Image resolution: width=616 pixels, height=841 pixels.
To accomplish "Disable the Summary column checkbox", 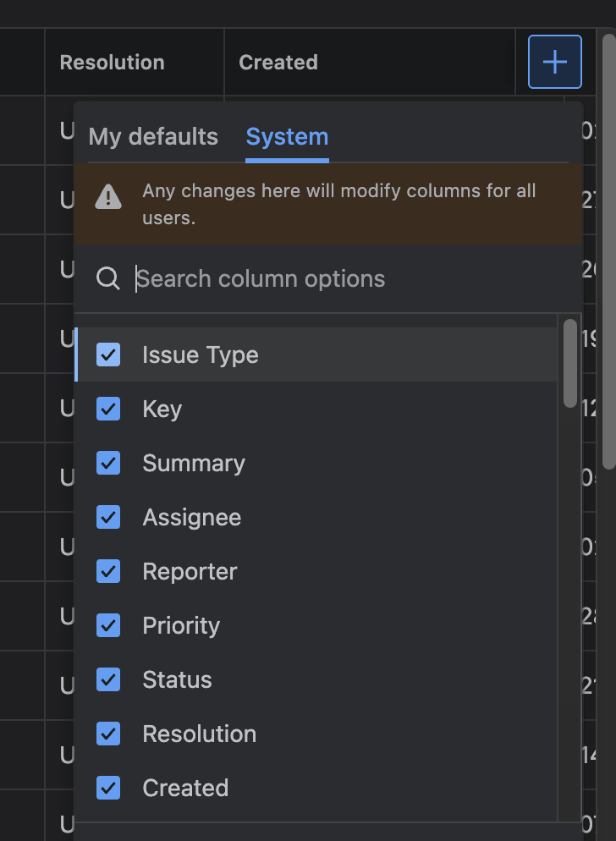I will 108,463.
